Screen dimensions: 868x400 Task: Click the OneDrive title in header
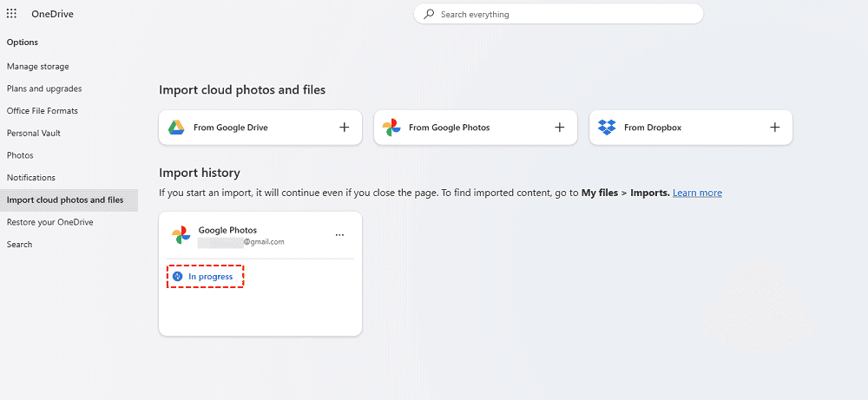click(x=50, y=14)
